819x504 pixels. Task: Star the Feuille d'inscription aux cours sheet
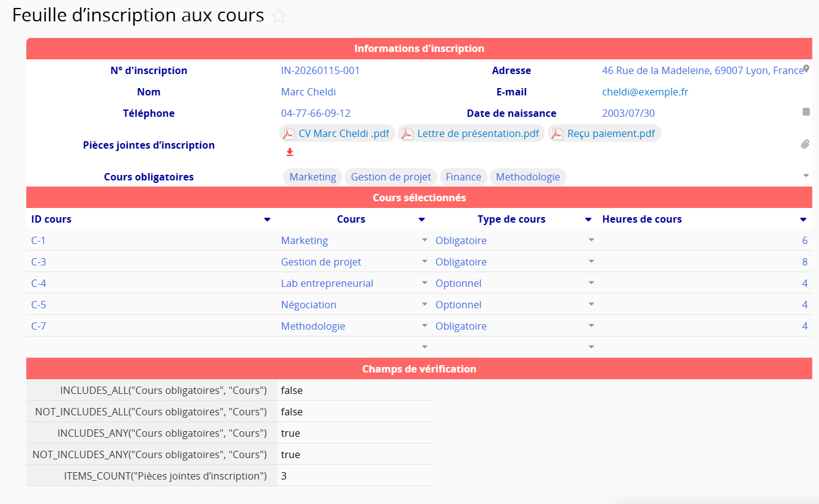280,17
